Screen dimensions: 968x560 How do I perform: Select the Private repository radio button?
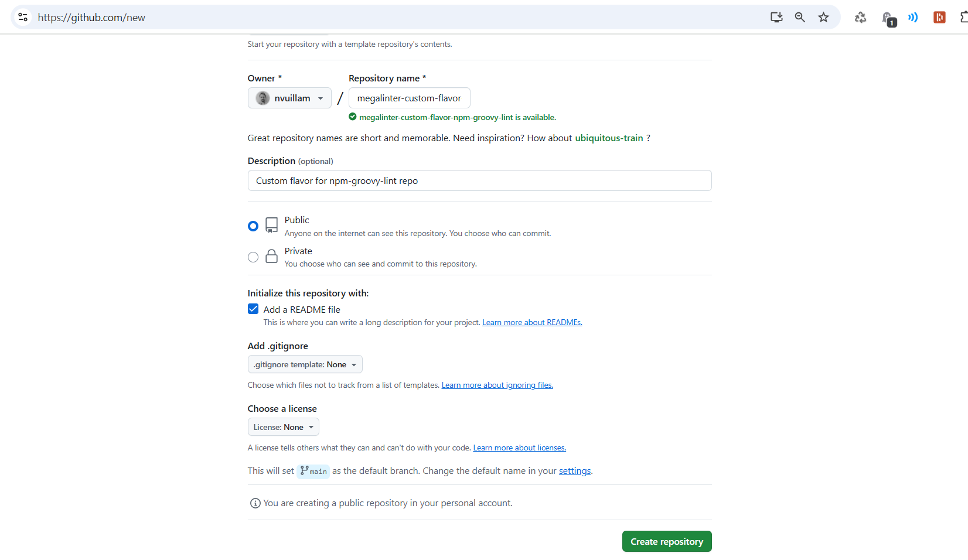pos(253,257)
